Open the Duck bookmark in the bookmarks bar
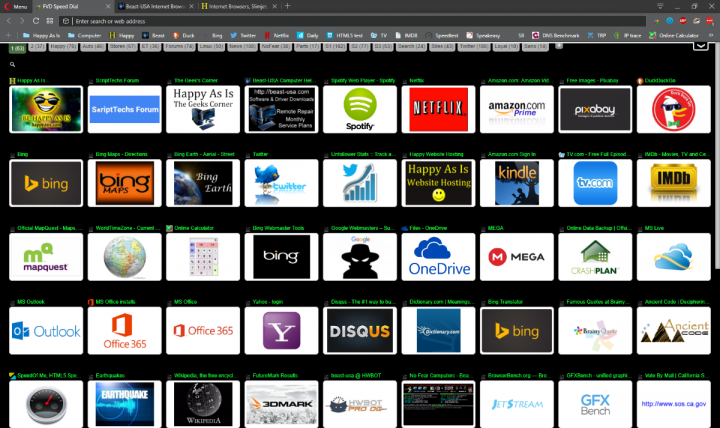 click(x=184, y=35)
